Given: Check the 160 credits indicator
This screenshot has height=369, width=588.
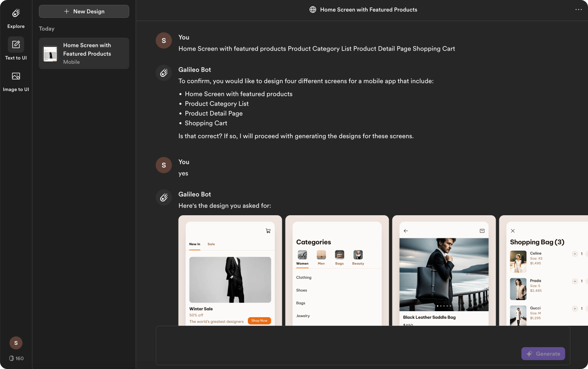Looking at the screenshot, I should pyautogui.click(x=16, y=358).
